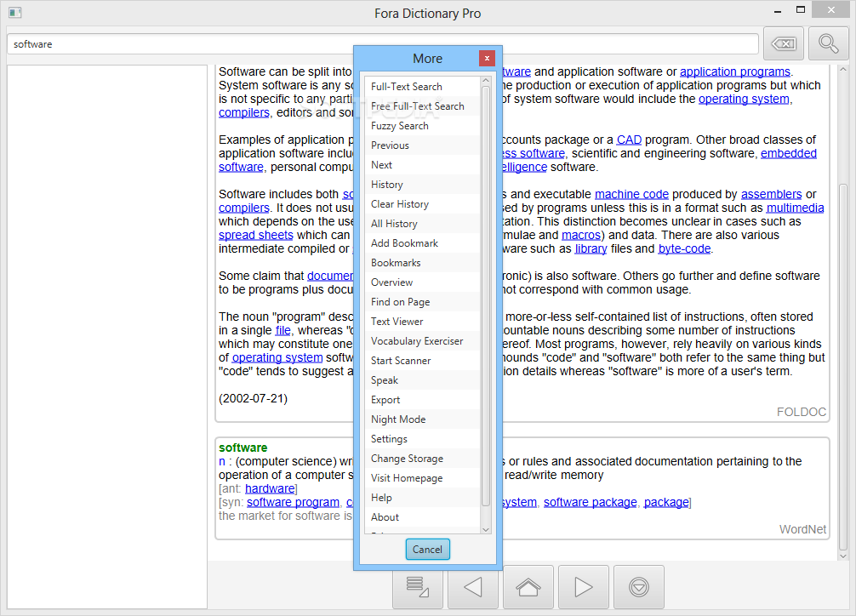Click the green software headword
This screenshot has height=616, width=856.
pos(243,448)
